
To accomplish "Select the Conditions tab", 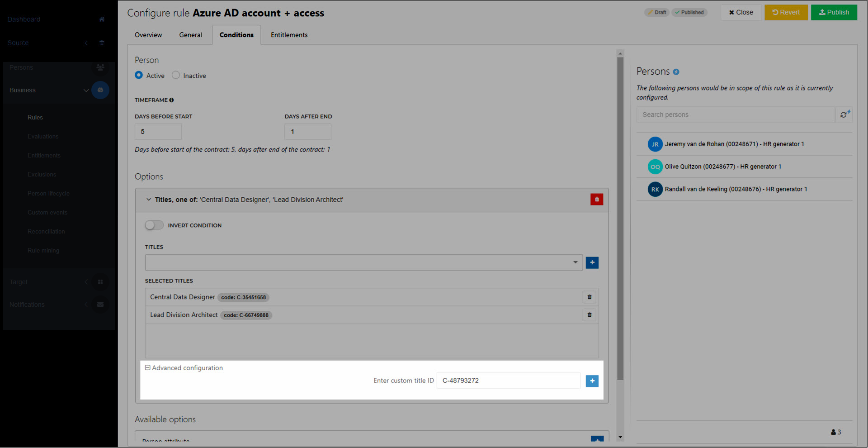I will tap(236, 35).
